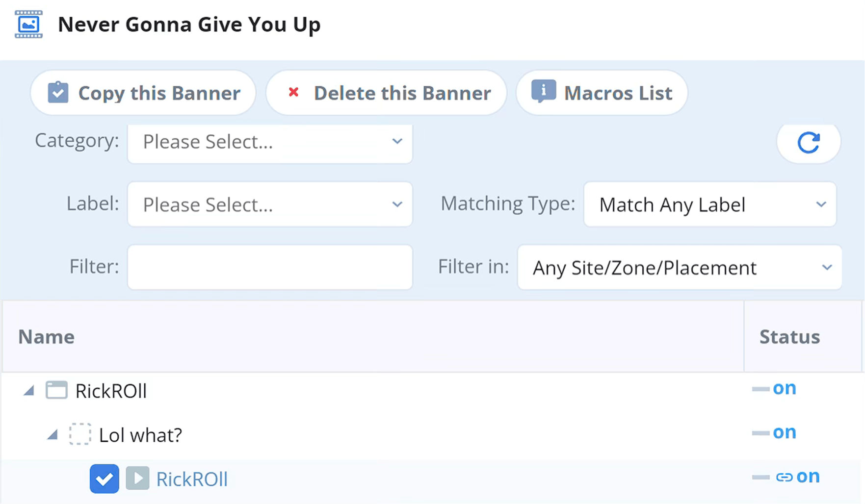This screenshot has width=865, height=504.
Task: Click the clipboard icon in Copy this Banner
Action: [x=58, y=93]
